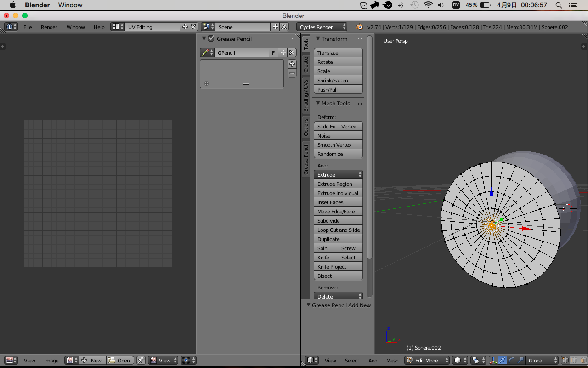Add a grease pencil layer with plus
The width and height of the screenshot is (588, 368).
pyautogui.click(x=292, y=64)
